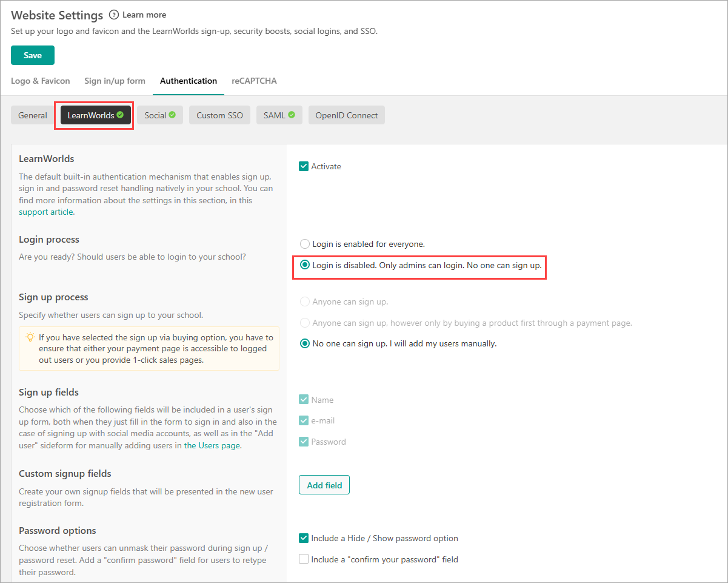Click the "Custom signup fields" section heading
This screenshot has height=583, width=728.
pyautogui.click(x=65, y=474)
